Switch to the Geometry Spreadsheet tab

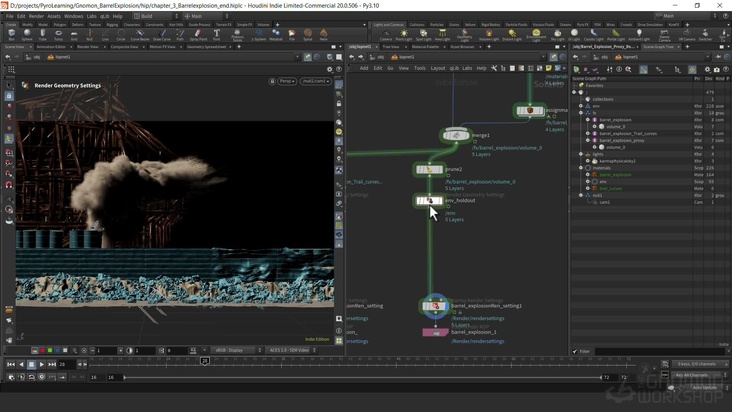pos(208,46)
